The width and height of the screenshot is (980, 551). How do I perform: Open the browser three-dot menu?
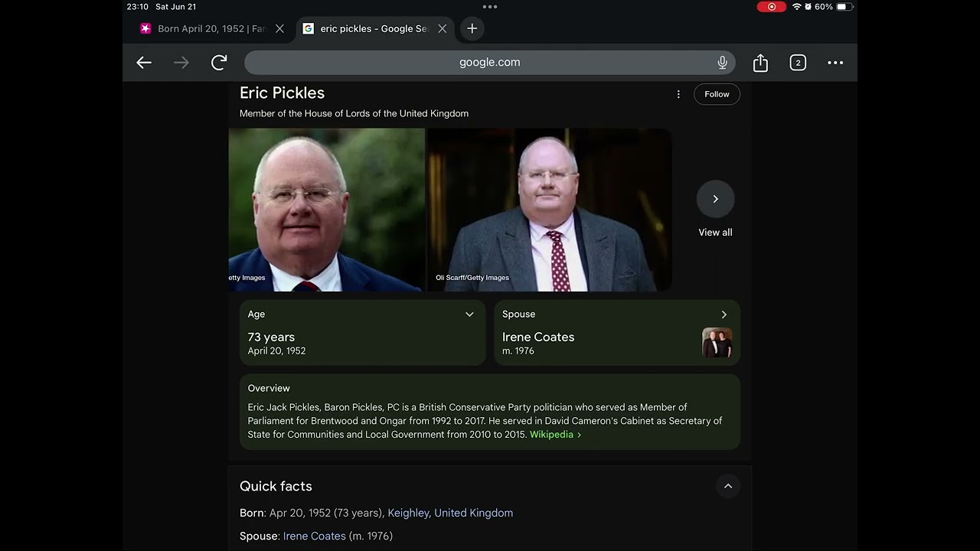click(x=835, y=63)
